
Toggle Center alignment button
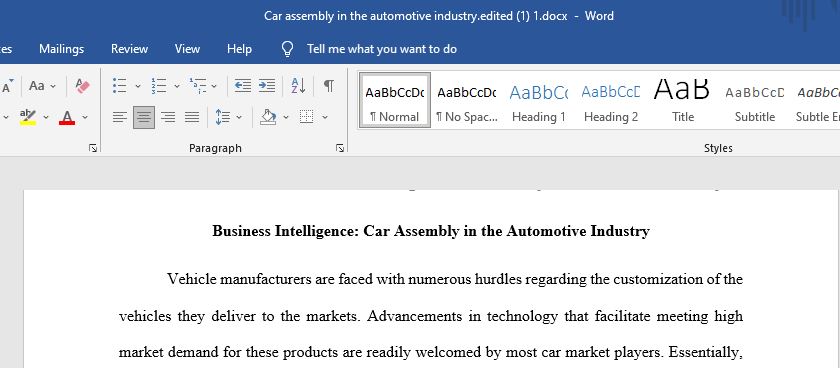click(144, 117)
